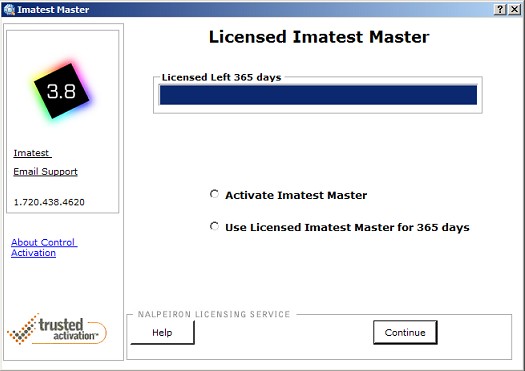
Task: Click the question mark help button in title bar
Action: 500,9
